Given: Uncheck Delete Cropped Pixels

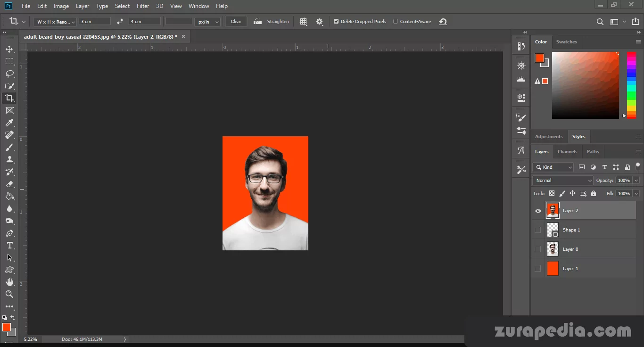Looking at the screenshot, I should click(x=336, y=22).
